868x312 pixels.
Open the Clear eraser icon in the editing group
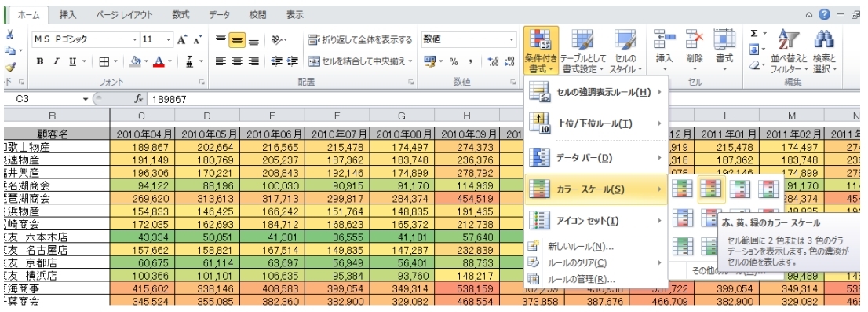tap(754, 65)
